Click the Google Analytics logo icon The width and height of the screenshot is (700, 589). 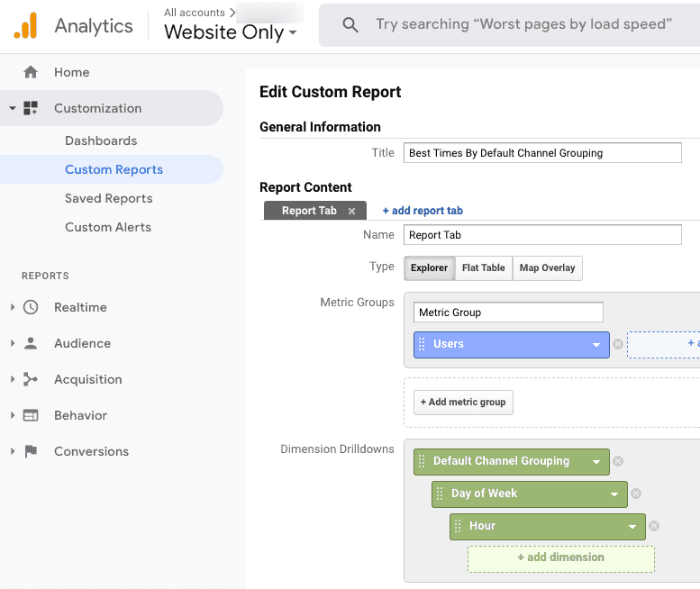[25, 25]
